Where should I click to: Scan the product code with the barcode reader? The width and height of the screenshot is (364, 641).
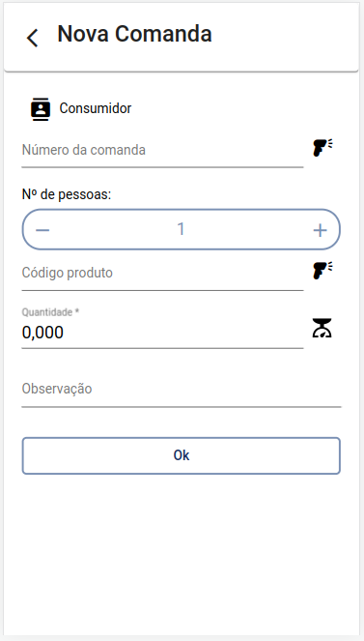(322, 270)
